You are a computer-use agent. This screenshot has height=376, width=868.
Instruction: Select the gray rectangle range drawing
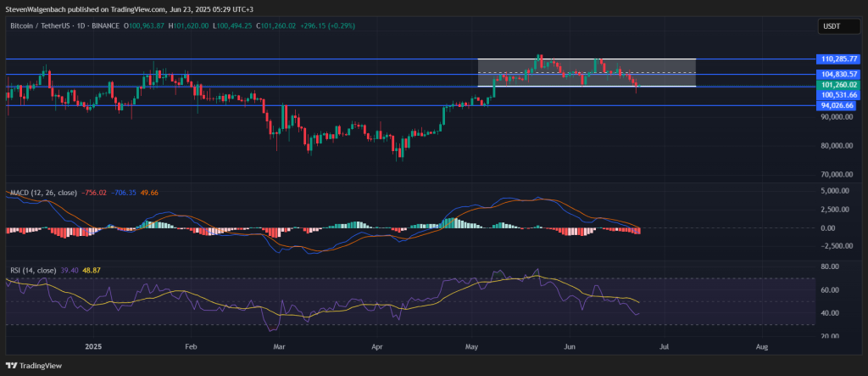587,72
